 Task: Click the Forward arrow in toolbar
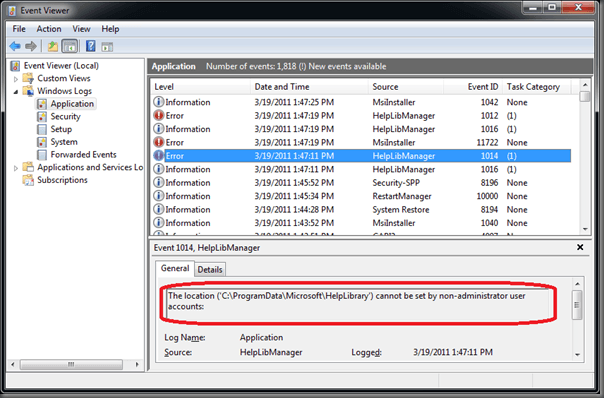[x=31, y=47]
